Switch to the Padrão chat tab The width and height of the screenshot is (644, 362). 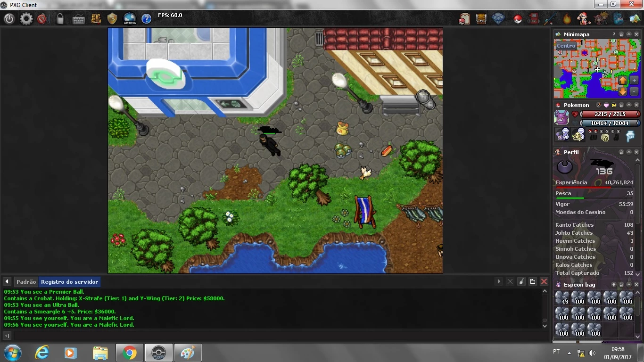tap(26, 282)
